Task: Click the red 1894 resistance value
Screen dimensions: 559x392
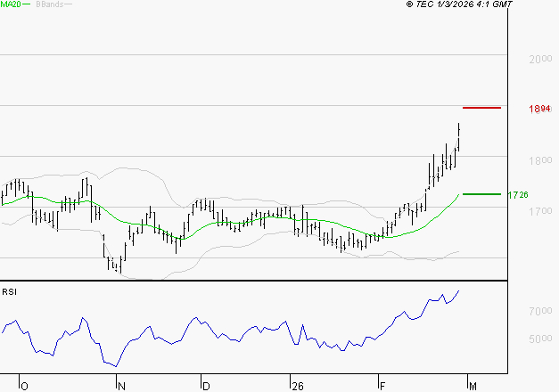Action: pyautogui.click(x=540, y=109)
